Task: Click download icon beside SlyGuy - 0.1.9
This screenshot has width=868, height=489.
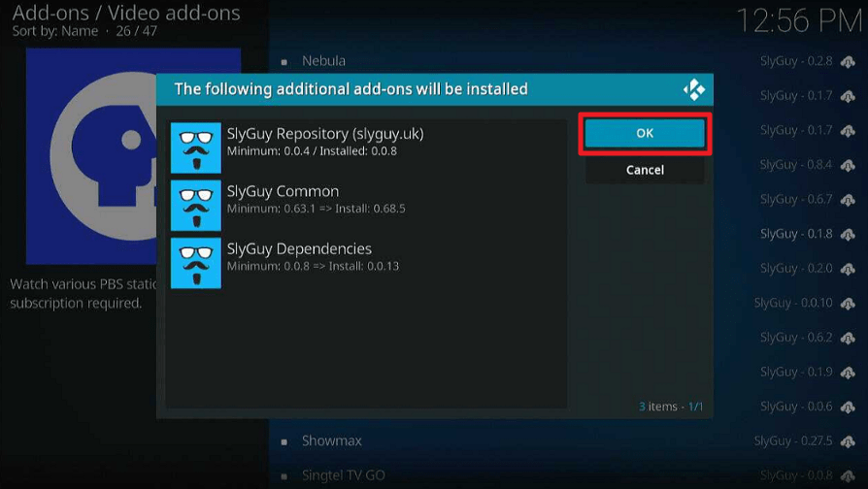Action: coord(848,373)
